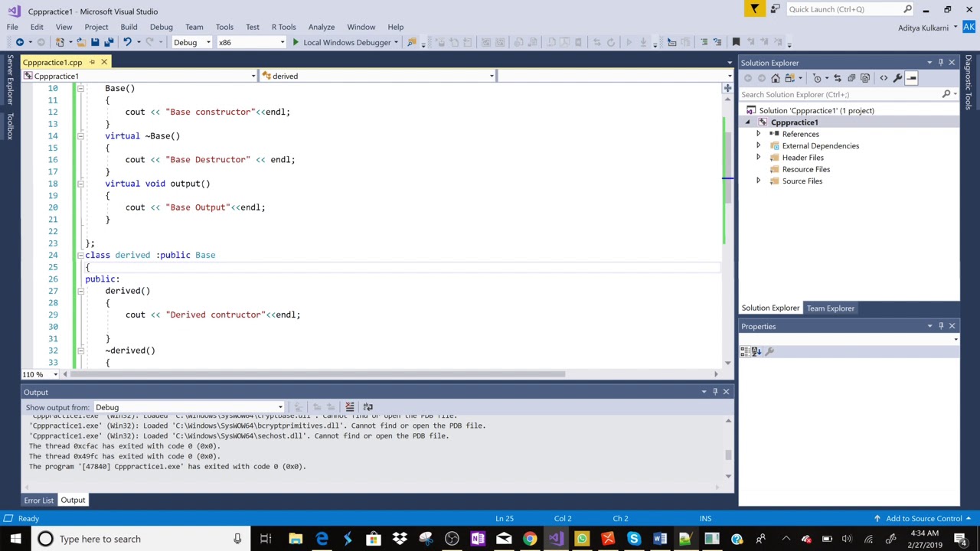Toggle pin on Cpppractice1.cpp tab
This screenshot has height=551, width=980.
click(x=92, y=62)
